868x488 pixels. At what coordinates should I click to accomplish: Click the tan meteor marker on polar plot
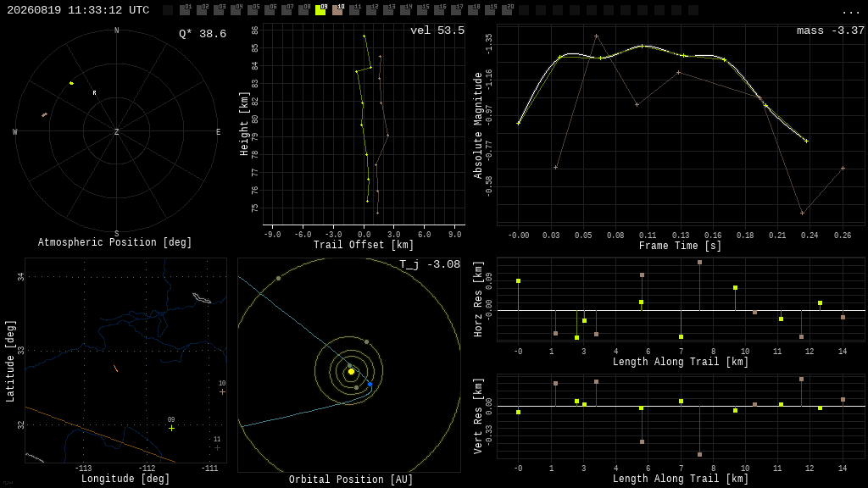pos(44,115)
